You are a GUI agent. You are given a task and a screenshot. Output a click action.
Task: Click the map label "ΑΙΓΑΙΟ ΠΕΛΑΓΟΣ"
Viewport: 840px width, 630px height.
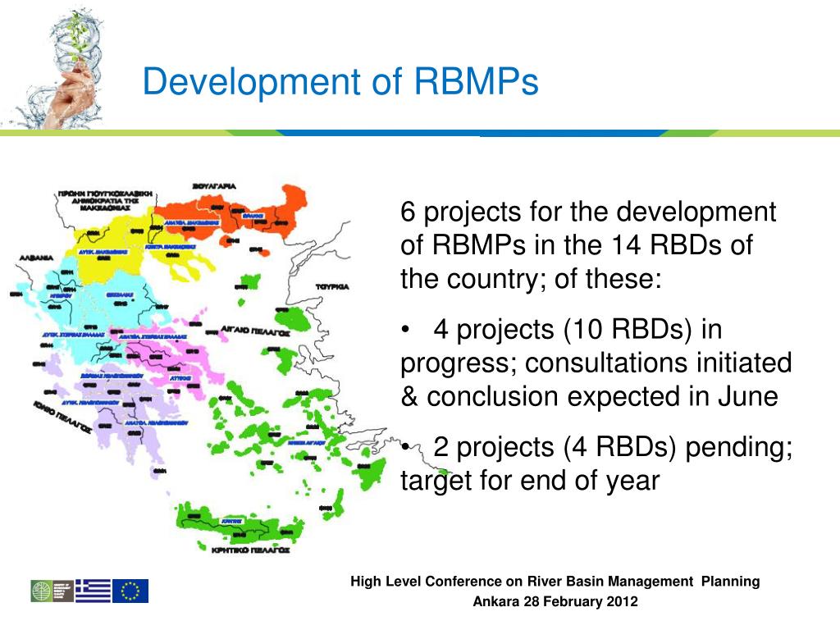(x=255, y=332)
